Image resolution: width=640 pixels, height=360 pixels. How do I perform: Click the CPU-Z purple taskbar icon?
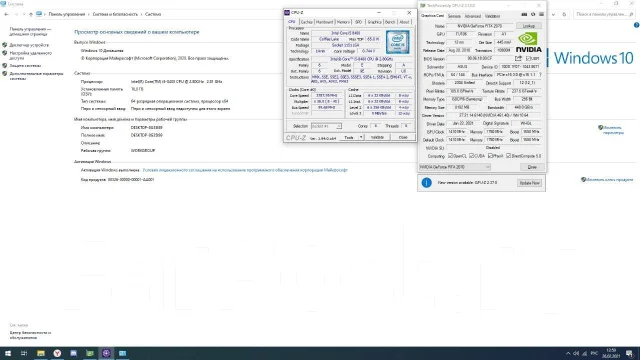coord(106,353)
